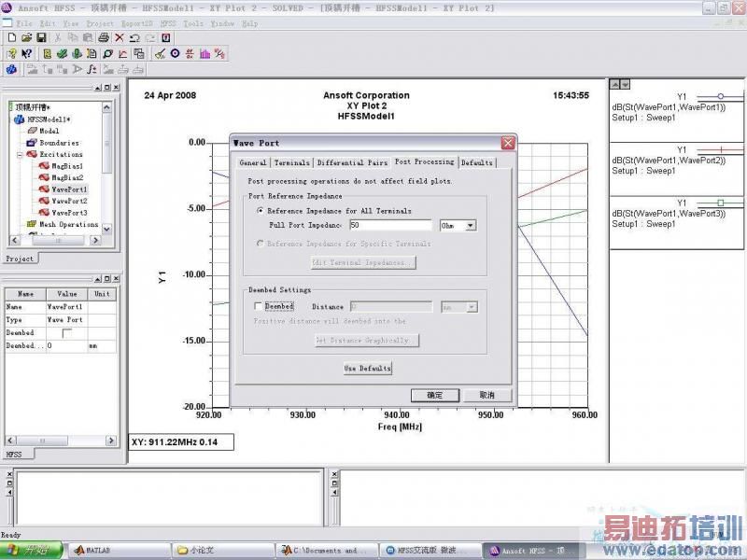Select WavePort2 in the project tree
Screen dimensions: 747x560
point(63,201)
